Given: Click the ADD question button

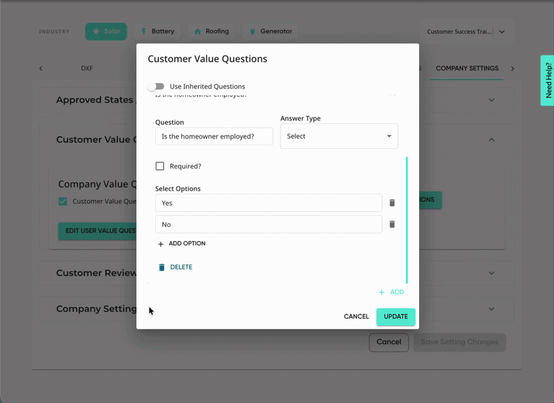Looking at the screenshot, I should point(391,292).
